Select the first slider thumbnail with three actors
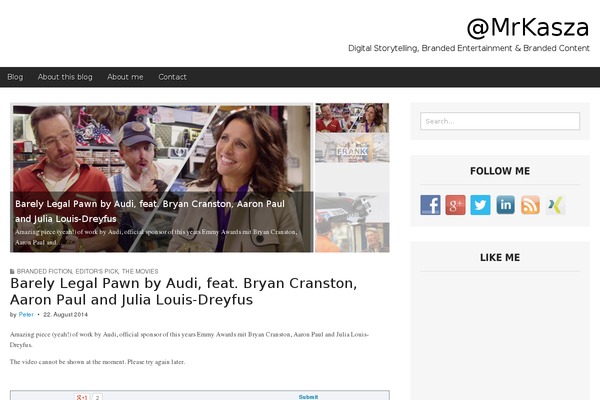 352,118
